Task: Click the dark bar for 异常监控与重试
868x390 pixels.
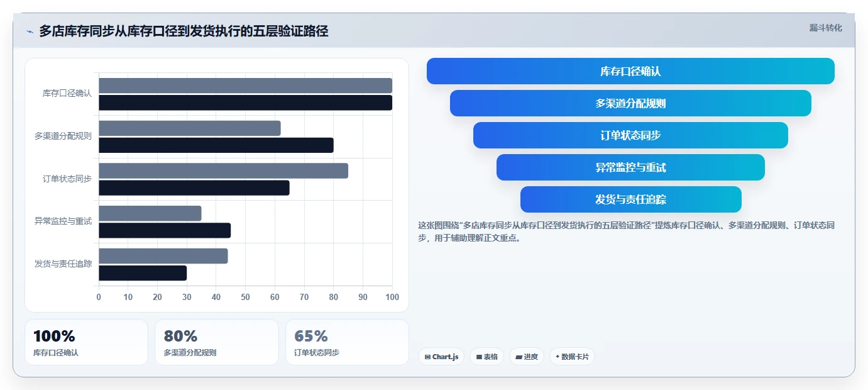Action: click(165, 230)
